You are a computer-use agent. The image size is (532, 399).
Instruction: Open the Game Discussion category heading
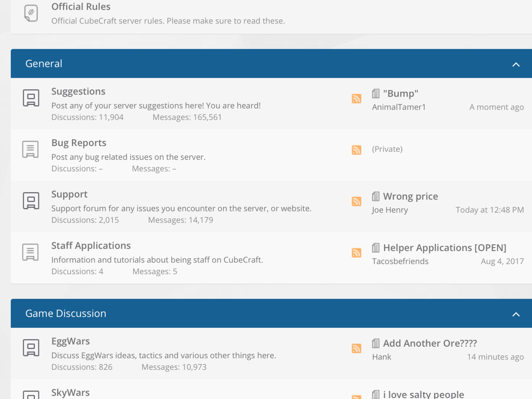pos(66,314)
